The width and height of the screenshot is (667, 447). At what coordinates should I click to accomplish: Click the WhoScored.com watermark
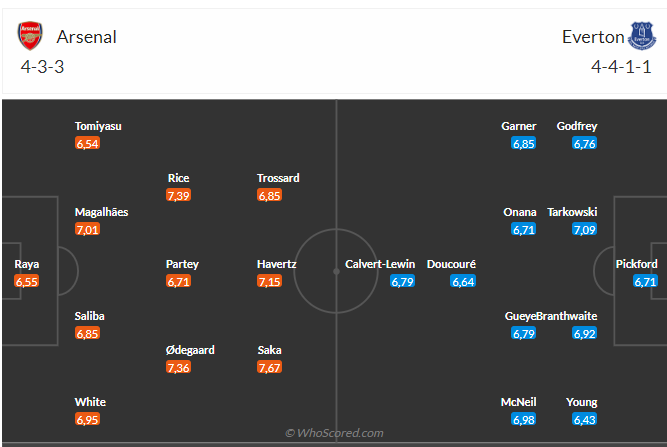click(x=334, y=433)
